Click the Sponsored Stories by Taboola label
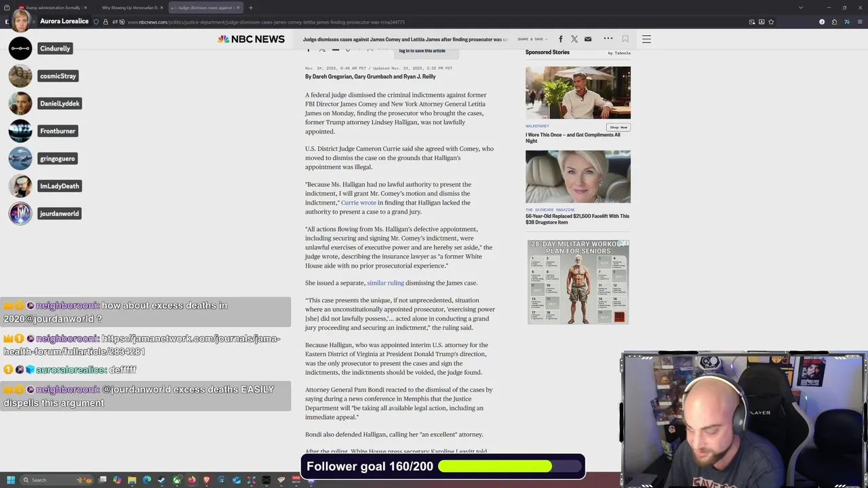The height and width of the screenshot is (488, 868). (x=578, y=52)
